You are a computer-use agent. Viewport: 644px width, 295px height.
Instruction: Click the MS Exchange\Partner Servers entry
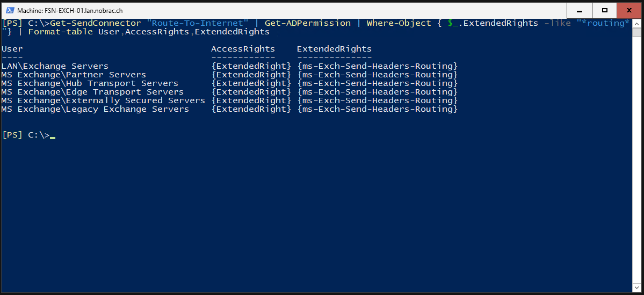point(74,75)
